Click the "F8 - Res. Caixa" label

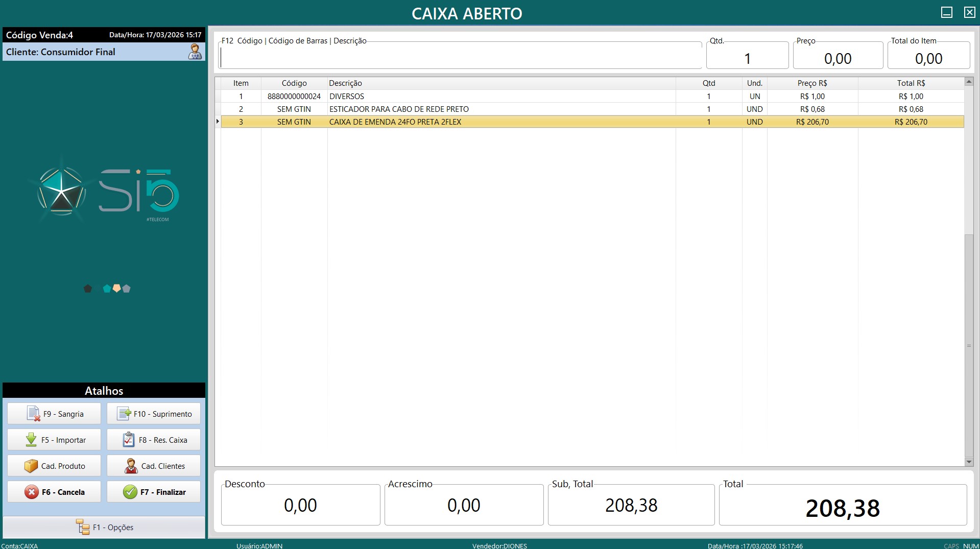pyautogui.click(x=163, y=440)
